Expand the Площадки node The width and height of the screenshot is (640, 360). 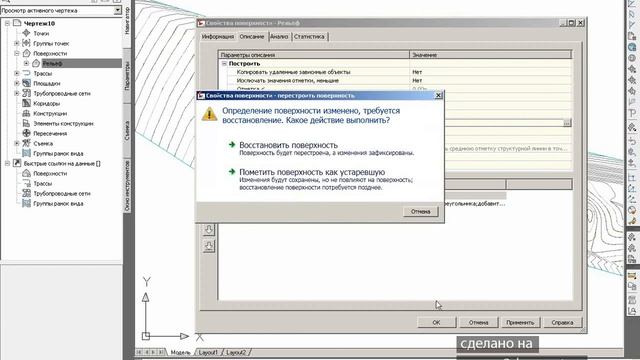point(17,83)
